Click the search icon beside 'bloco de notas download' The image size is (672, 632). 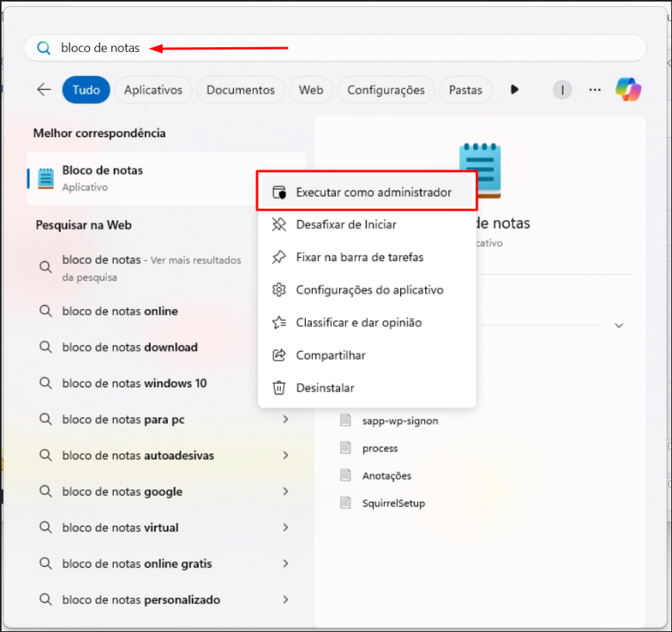pyautogui.click(x=46, y=347)
